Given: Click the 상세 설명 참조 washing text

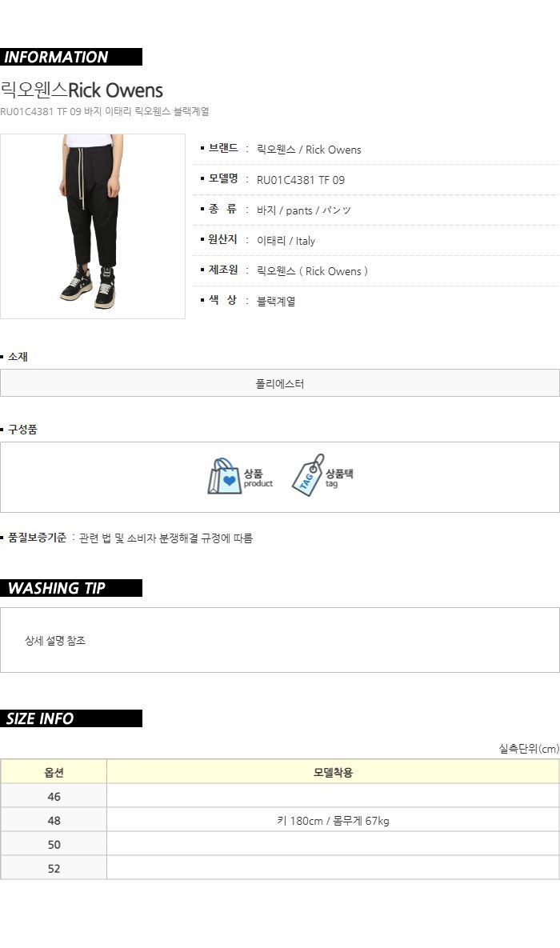Looking at the screenshot, I should point(55,641).
